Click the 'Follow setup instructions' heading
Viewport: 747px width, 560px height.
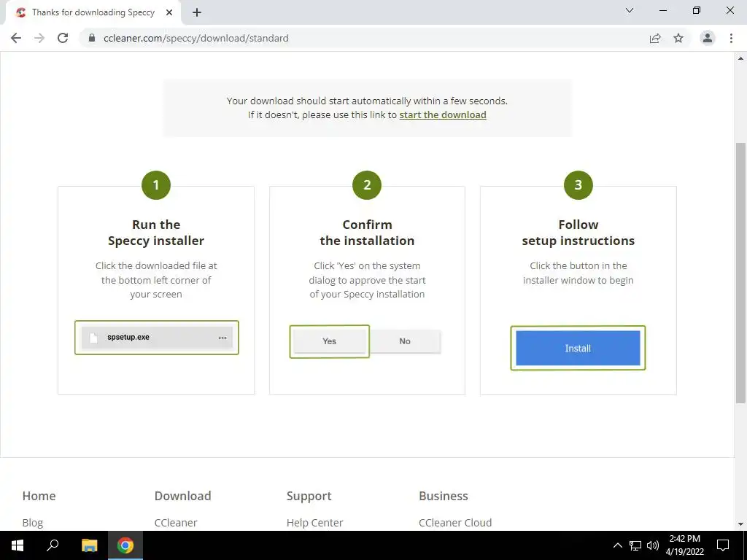[578, 233]
